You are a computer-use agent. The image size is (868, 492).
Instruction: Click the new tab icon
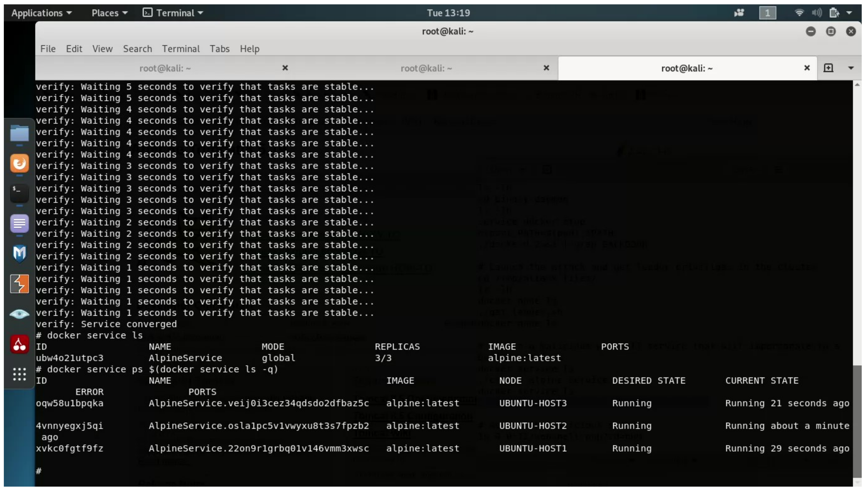[x=828, y=68]
